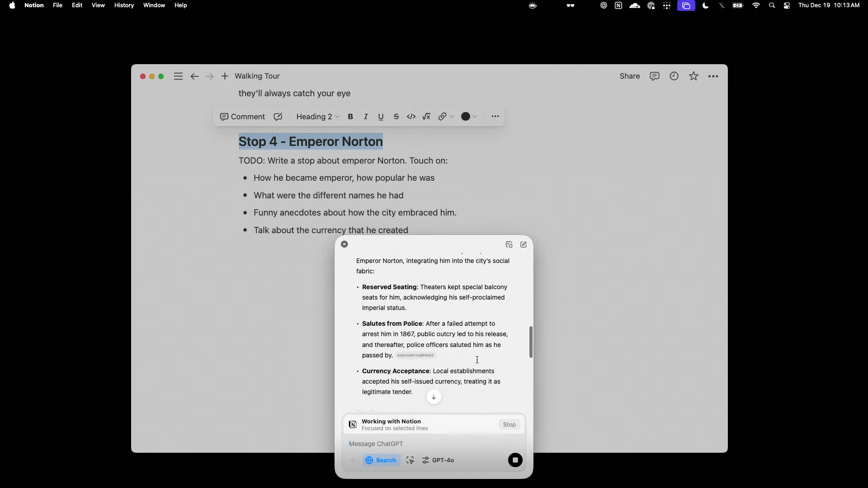The image size is (868, 488).
Task: Stop the Working with Notion task
Action: point(509,424)
